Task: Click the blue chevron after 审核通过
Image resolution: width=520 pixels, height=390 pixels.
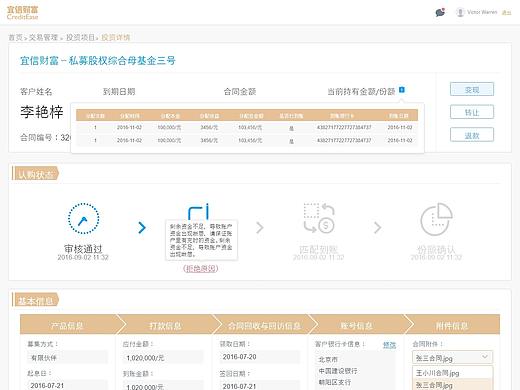Action: click(x=142, y=228)
